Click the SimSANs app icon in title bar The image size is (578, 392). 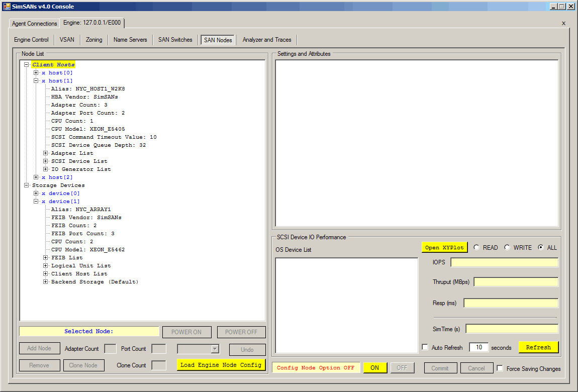[7, 7]
